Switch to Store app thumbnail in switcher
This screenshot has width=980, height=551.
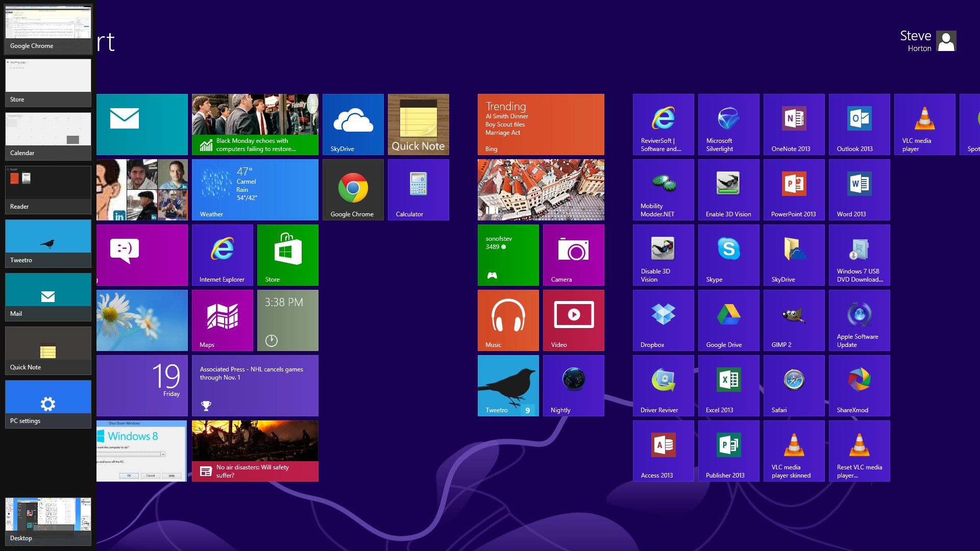(x=48, y=83)
